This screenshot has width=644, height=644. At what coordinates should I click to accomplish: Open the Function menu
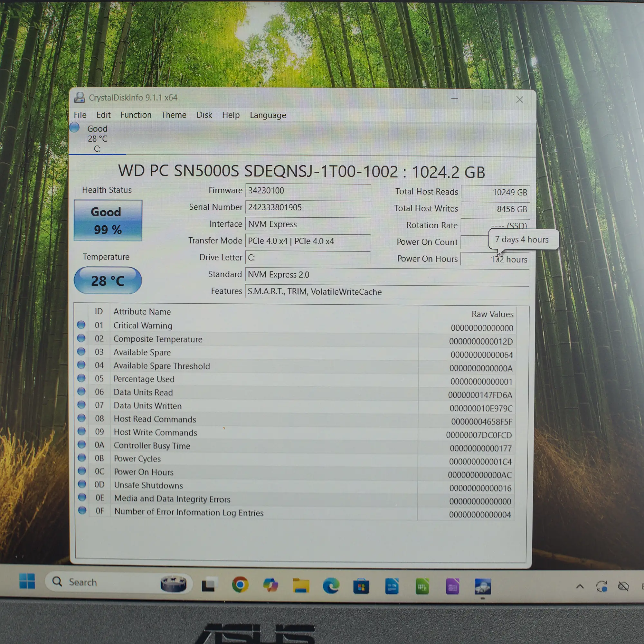pyautogui.click(x=136, y=115)
